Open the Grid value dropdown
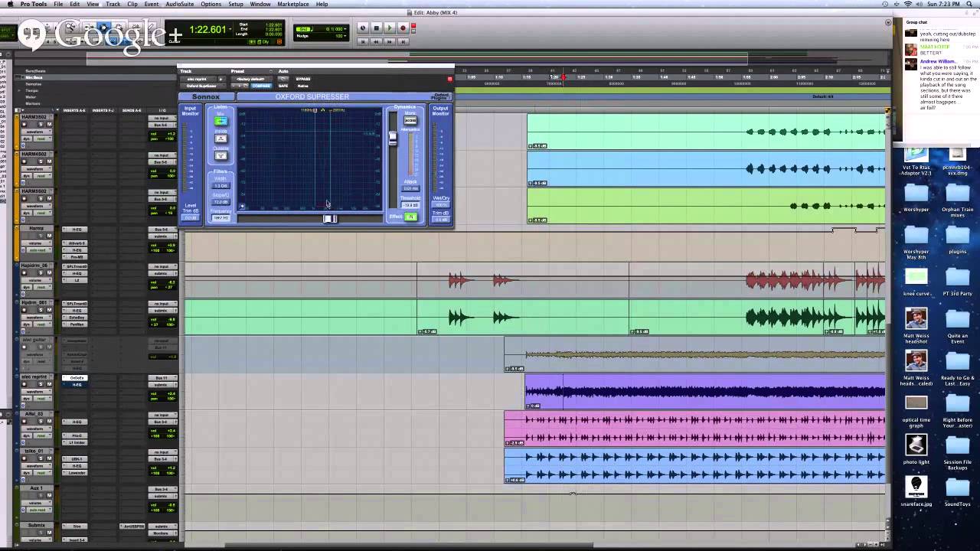The image size is (980, 551). coord(345,28)
